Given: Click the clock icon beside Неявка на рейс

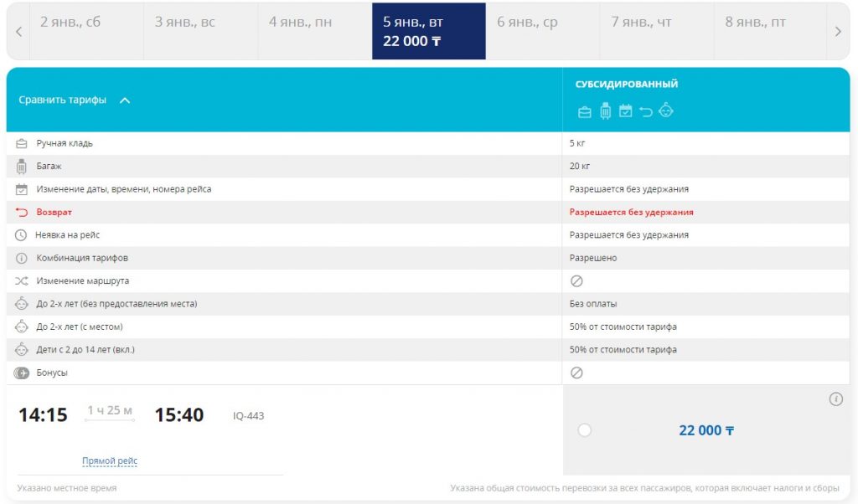Looking at the screenshot, I should [x=22, y=235].
